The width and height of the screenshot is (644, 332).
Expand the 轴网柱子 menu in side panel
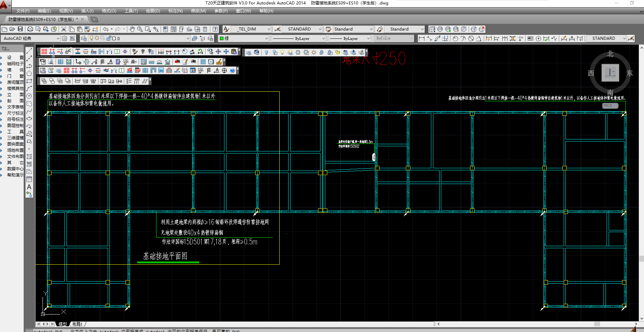tap(15, 64)
